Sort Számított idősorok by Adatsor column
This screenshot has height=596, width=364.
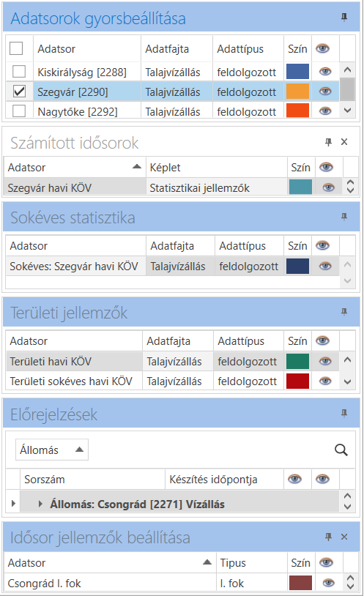75,167
